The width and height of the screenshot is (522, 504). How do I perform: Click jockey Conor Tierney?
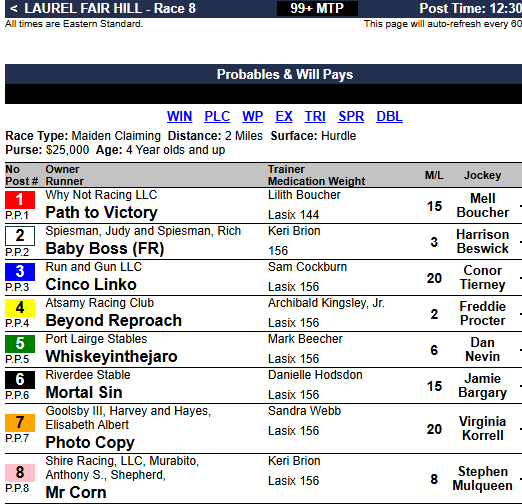click(x=483, y=278)
